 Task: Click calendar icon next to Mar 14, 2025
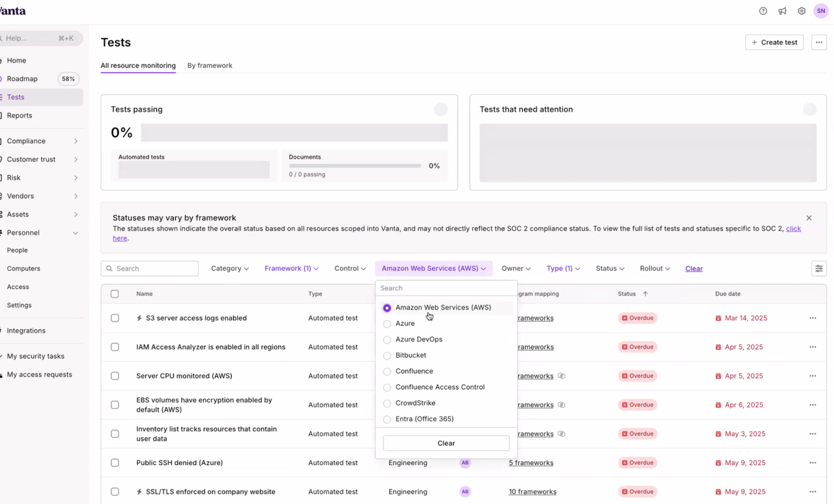tap(718, 318)
